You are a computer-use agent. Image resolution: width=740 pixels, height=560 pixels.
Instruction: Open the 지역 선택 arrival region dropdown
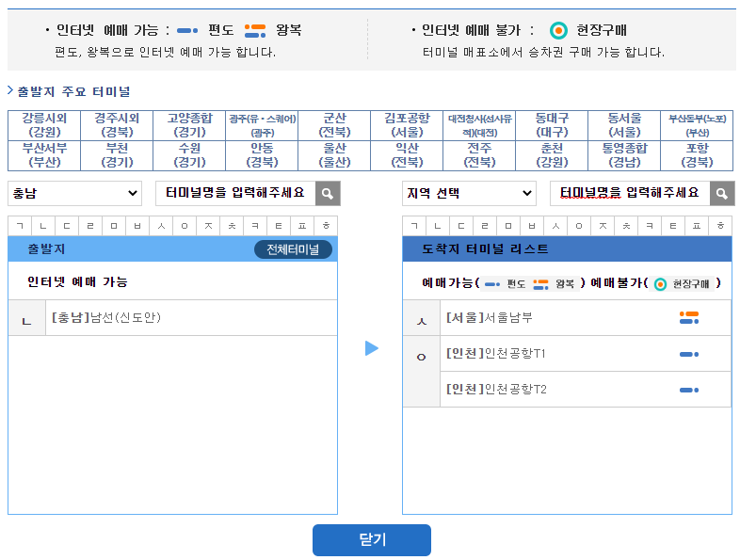tap(469, 194)
